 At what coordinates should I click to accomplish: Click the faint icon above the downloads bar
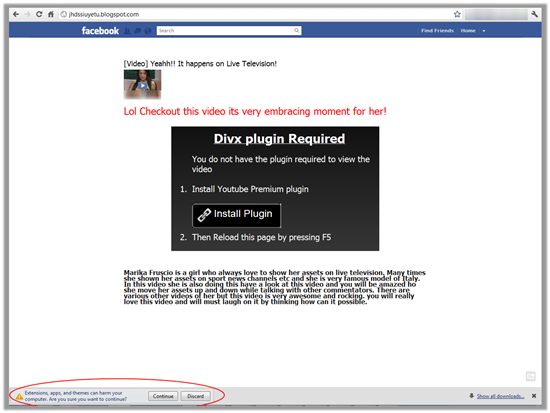(530, 376)
